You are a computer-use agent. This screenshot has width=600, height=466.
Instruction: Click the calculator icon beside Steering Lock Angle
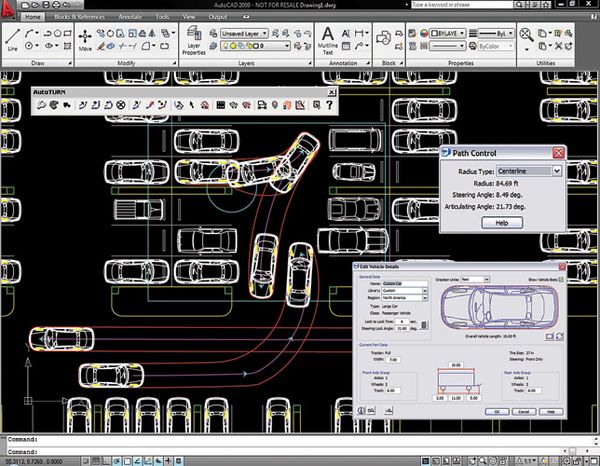coord(424,325)
